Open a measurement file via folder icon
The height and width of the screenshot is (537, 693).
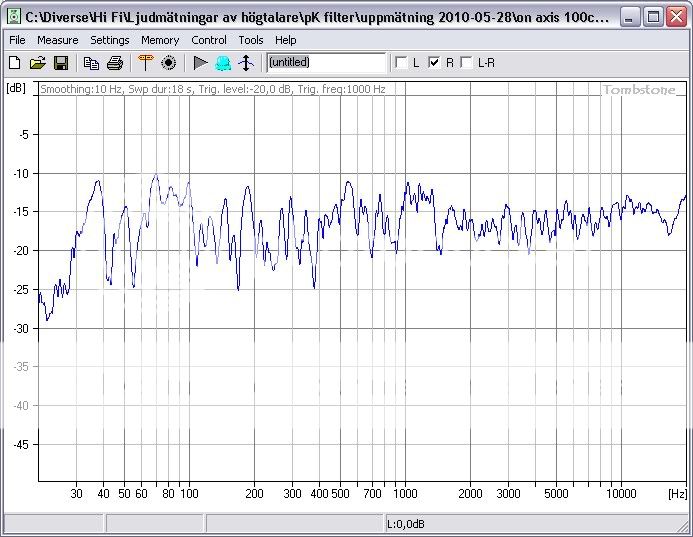37,63
